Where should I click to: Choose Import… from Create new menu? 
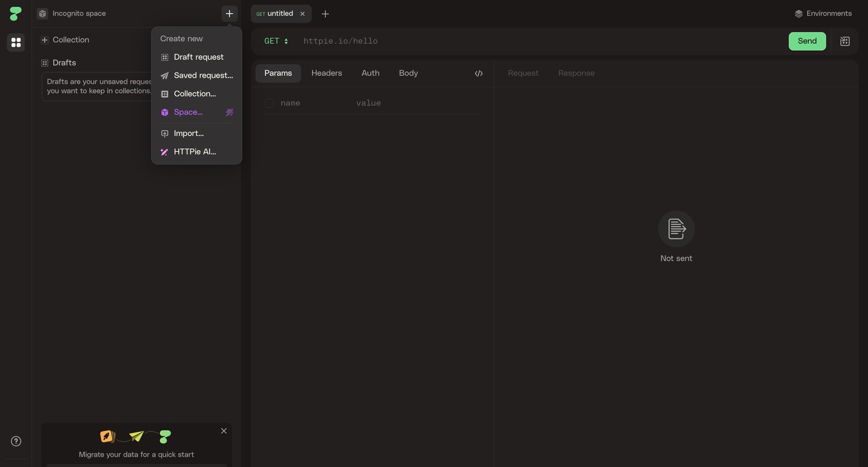196,134
